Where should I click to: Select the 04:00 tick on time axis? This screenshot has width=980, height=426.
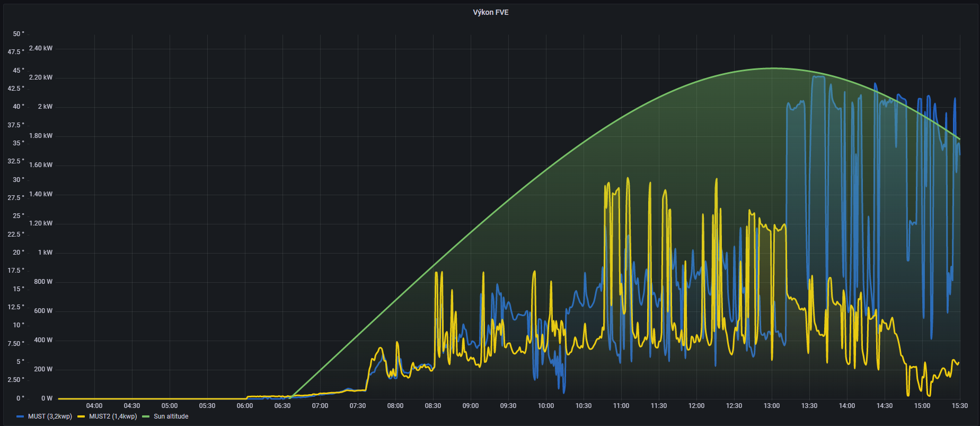click(x=94, y=406)
